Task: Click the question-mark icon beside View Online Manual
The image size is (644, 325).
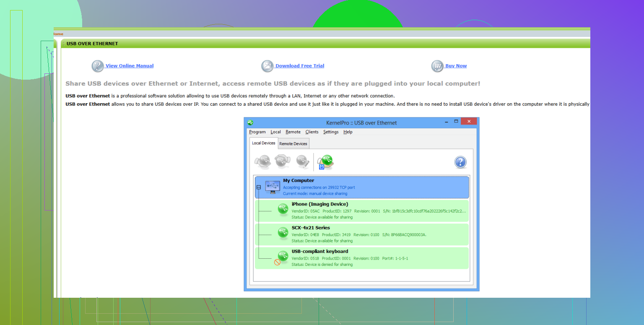Action: pos(98,66)
